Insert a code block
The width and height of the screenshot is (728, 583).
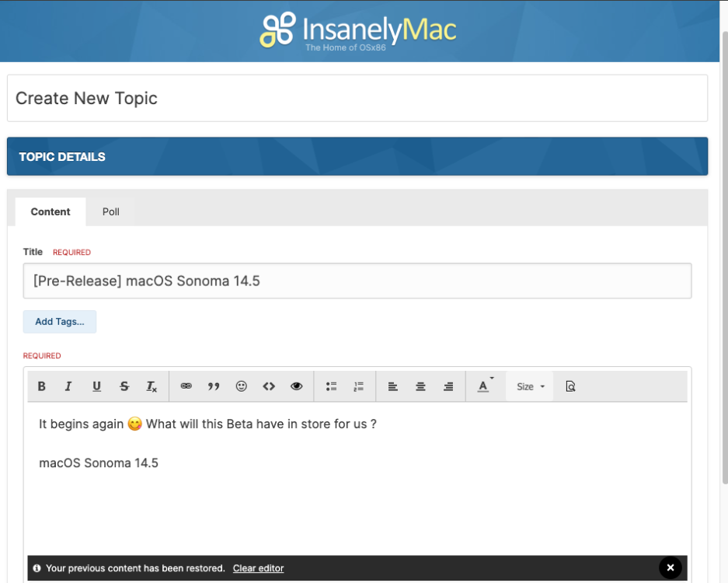pyautogui.click(x=269, y=386)
